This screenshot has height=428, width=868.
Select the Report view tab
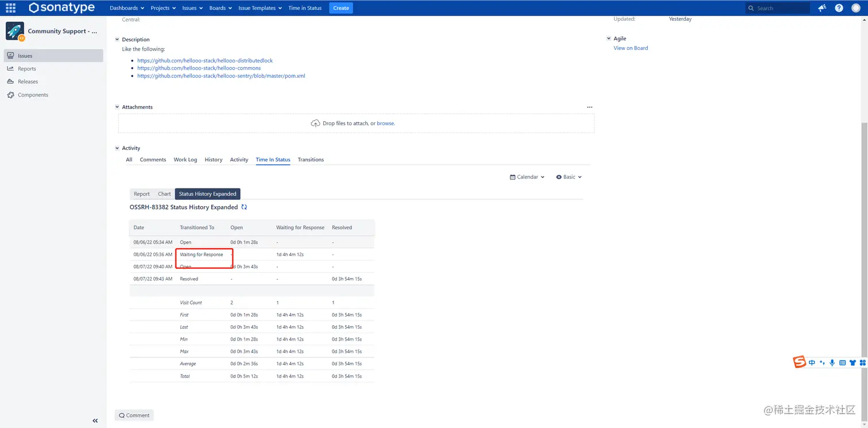(142, 194)
